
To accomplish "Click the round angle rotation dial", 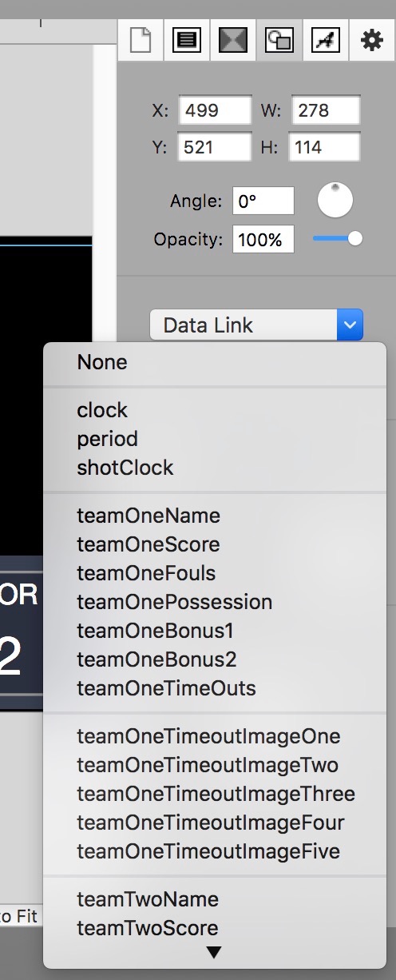I will tap(335, 200).
